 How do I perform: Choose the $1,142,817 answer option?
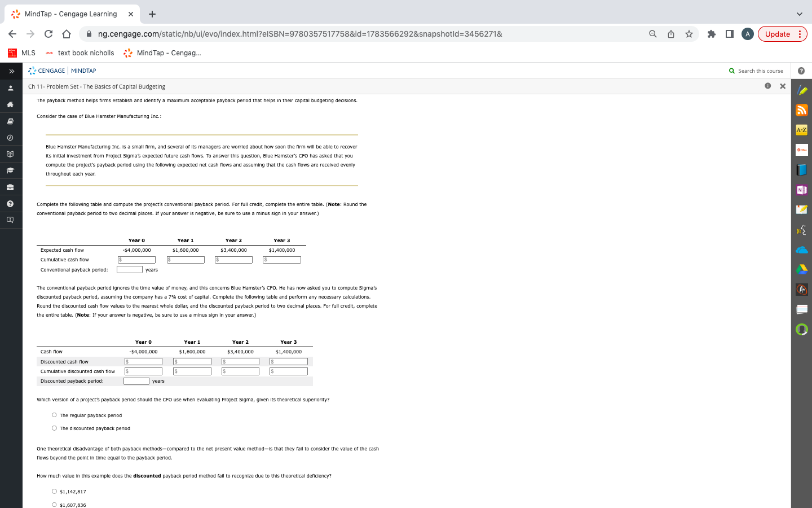coord(54,492)
